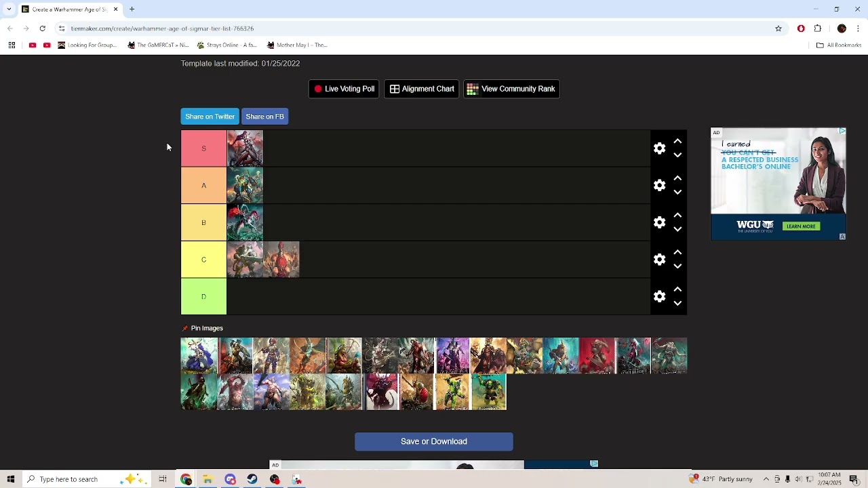Go back in browser history
Image resolution: width=868 pixels, height=488 pixels.
pyautogui.click(x=9, y=28)
